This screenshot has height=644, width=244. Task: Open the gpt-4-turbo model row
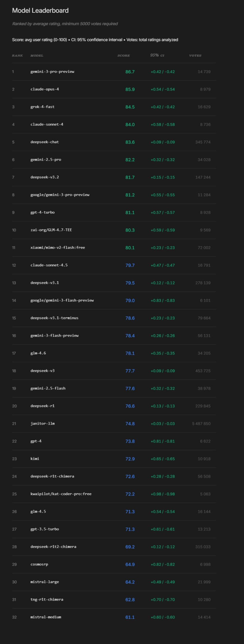(42, 212)
